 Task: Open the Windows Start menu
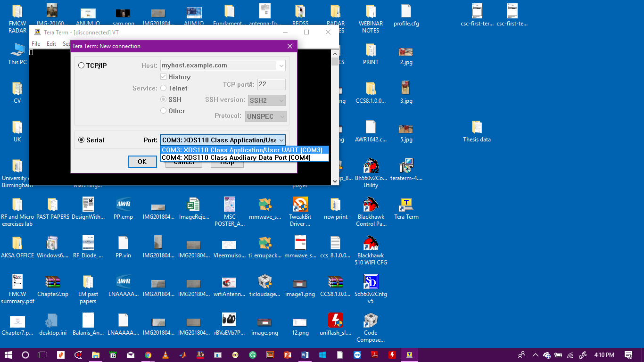[x=8, y=355]
